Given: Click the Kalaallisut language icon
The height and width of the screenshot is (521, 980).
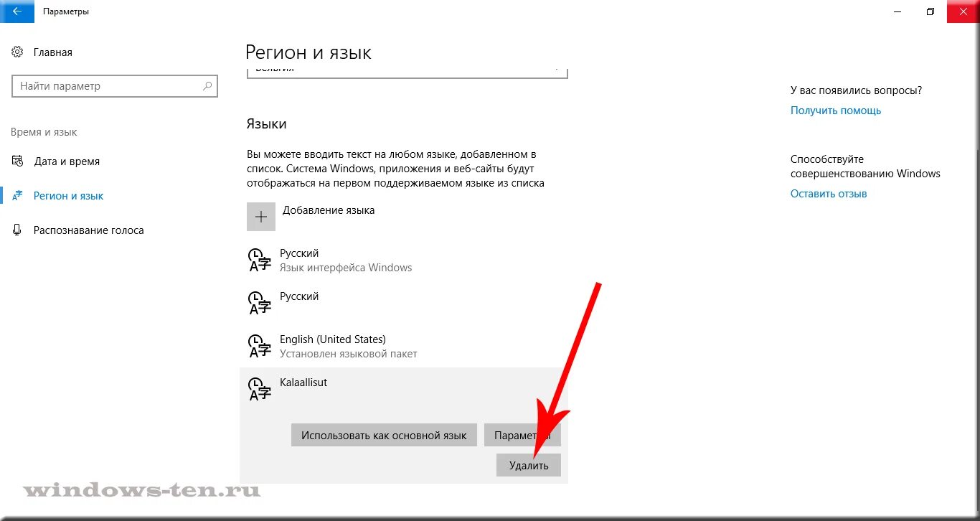Looking at the screenshot, I should click(x=259, y=389).
